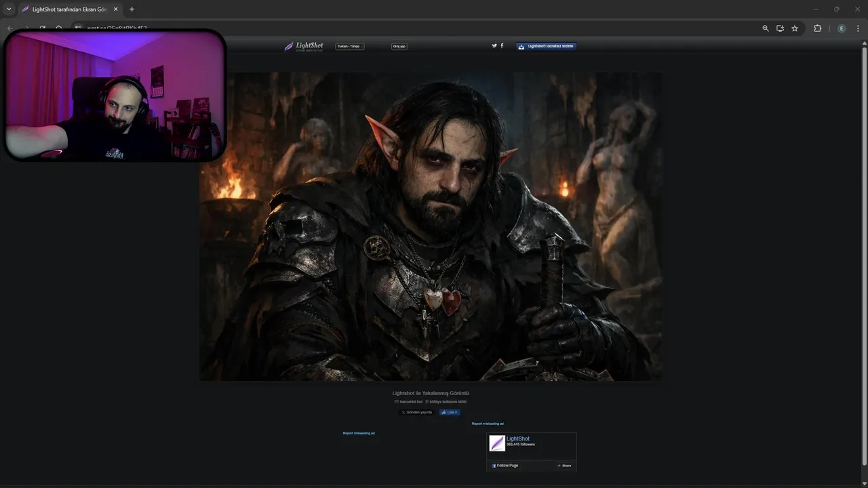868x488 pixels.
Task: Open the browser three-dot menu
Action: pyautogui.click(x=859, y=28)
